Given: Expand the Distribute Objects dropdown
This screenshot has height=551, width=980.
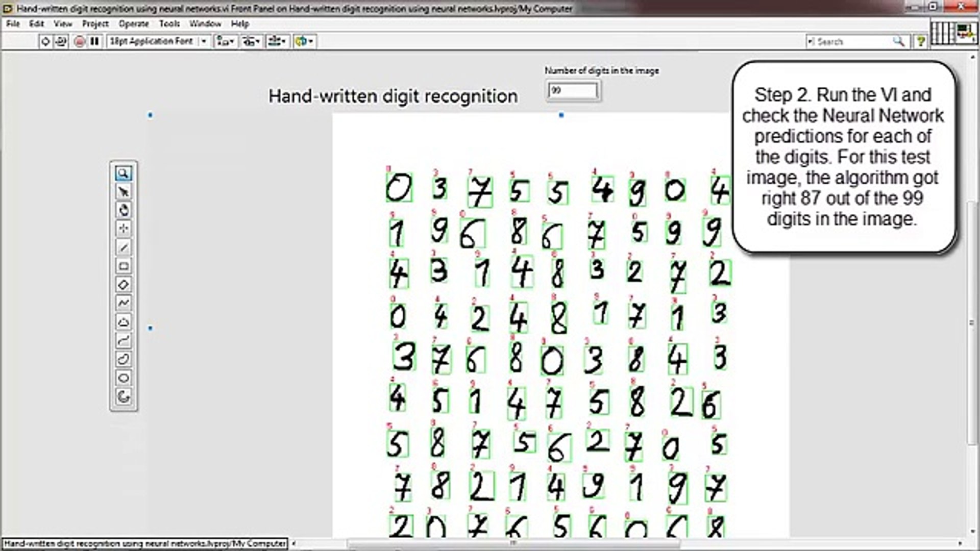Looking at the screenshot, I should coord(251,41).
